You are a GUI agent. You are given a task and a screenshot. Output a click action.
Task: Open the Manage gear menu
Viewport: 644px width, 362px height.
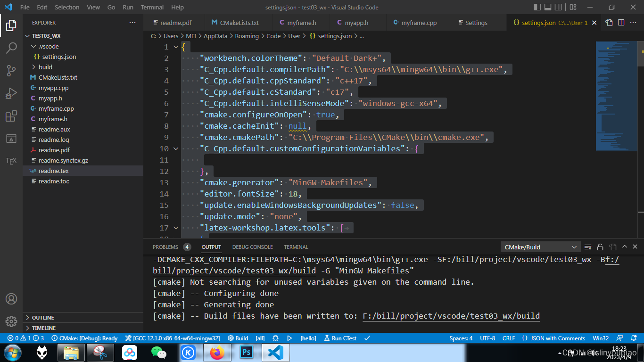[x=11, y=321]
